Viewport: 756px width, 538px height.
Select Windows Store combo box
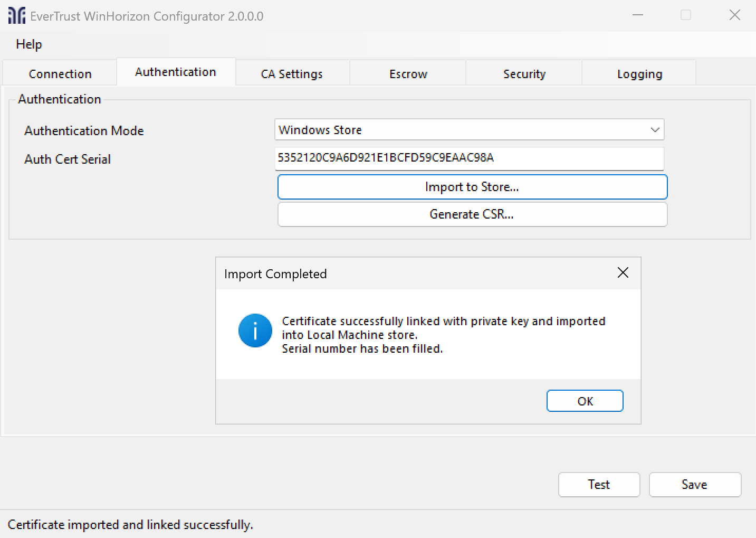click(x=470, y=129)
